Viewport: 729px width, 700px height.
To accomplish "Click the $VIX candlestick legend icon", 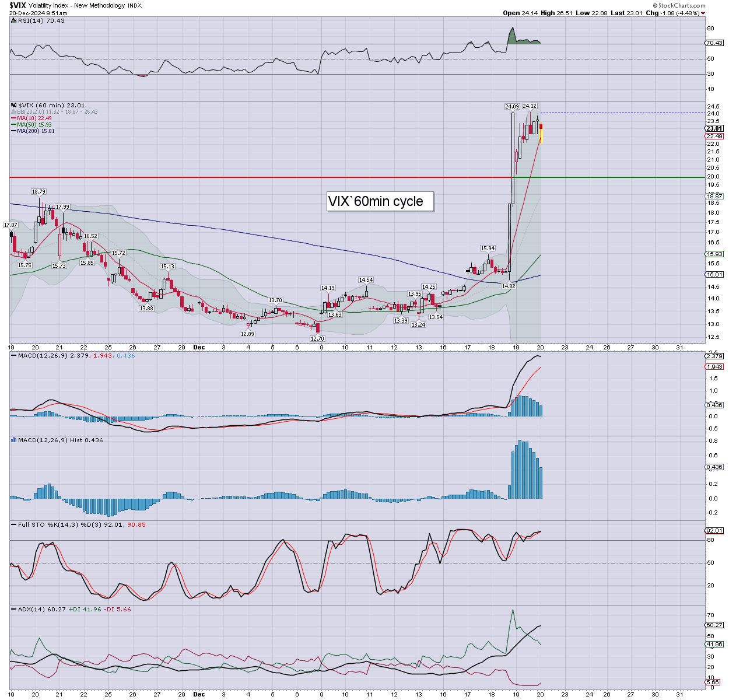I will tap(14, 106).
